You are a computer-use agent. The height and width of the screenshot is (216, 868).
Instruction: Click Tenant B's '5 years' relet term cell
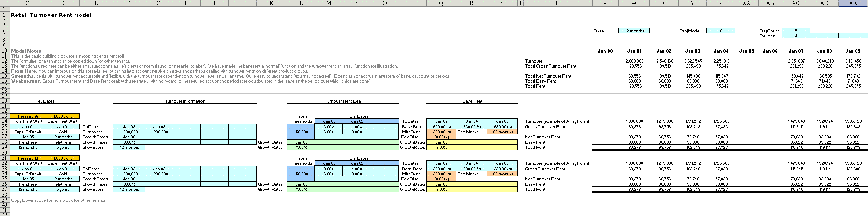pyautogui.click(x=63, y=189)
